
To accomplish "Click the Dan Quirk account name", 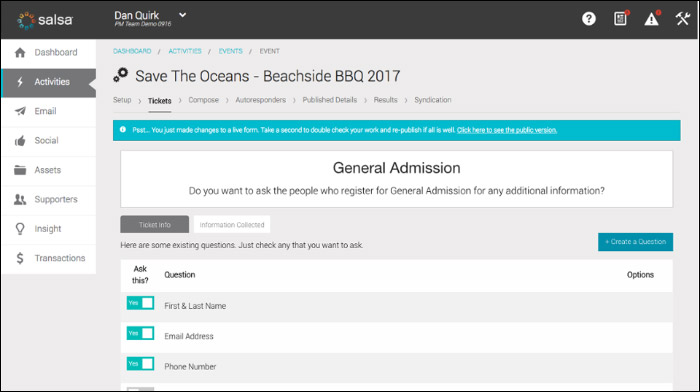I will point(137,15).
